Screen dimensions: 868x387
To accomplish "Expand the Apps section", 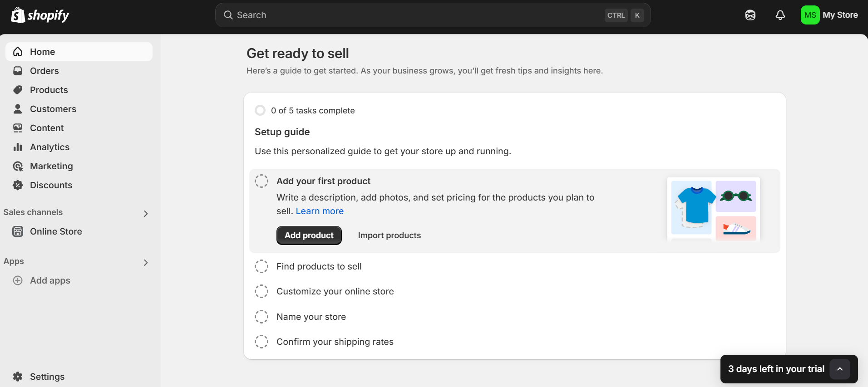I will point(146,262).
